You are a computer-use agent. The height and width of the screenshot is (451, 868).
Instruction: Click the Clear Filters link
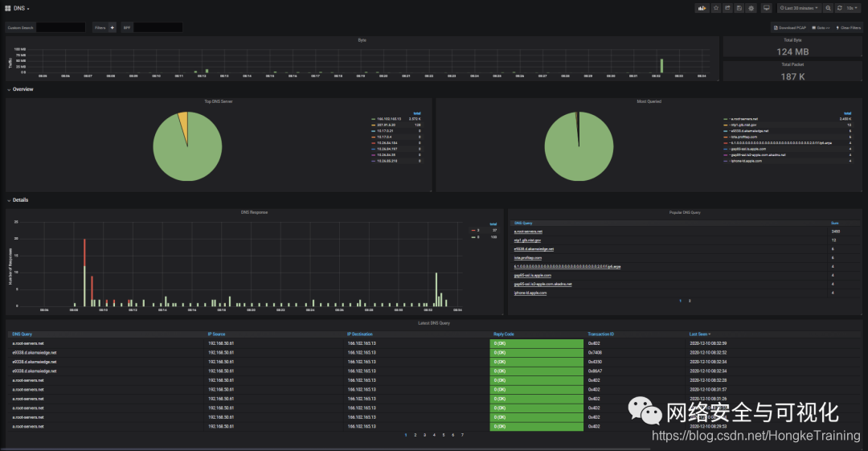coord(849,27)
